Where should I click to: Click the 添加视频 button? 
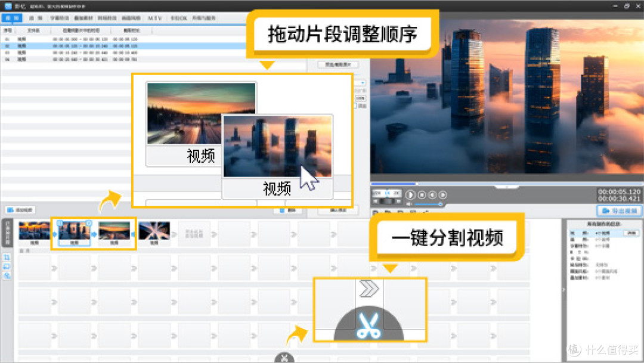[20, 210]
